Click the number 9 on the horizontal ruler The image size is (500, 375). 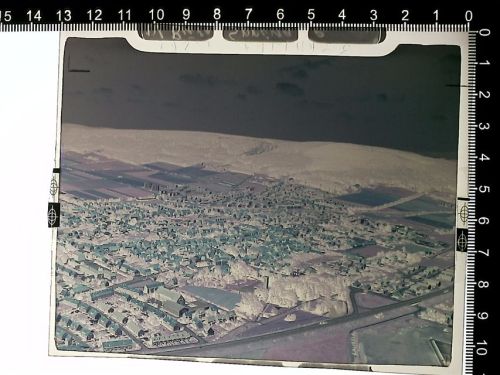(186, 15)
